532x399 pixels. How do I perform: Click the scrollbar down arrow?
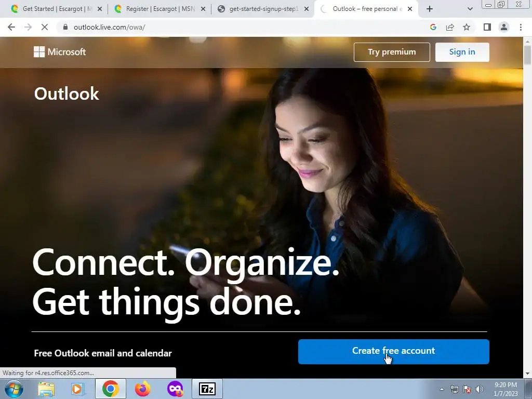click(527, 374)
